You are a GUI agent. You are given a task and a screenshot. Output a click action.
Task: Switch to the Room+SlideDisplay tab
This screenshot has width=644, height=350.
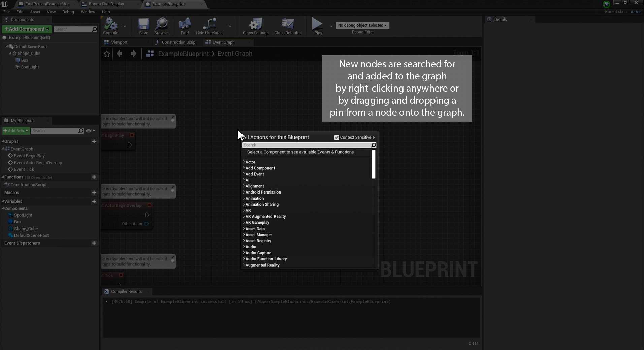tap(106, 4)
